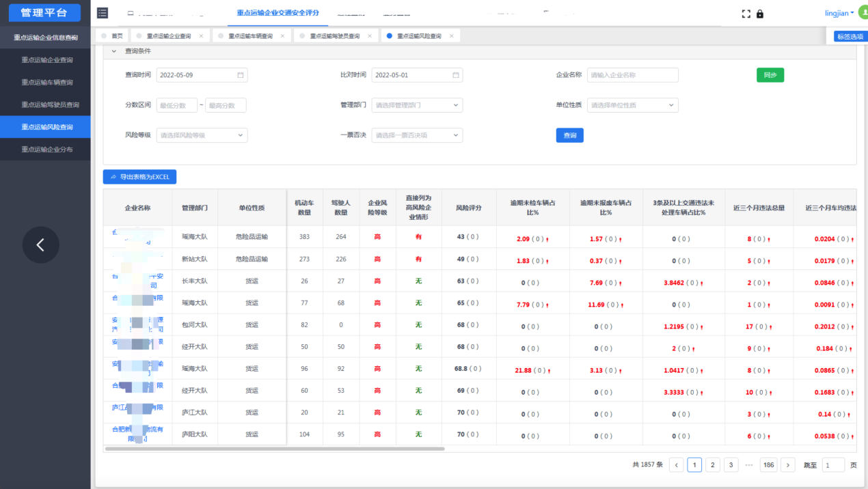Select 重点运输企业分布 in sidebar
Screen dimensions: 868x489
pos(46,150)
